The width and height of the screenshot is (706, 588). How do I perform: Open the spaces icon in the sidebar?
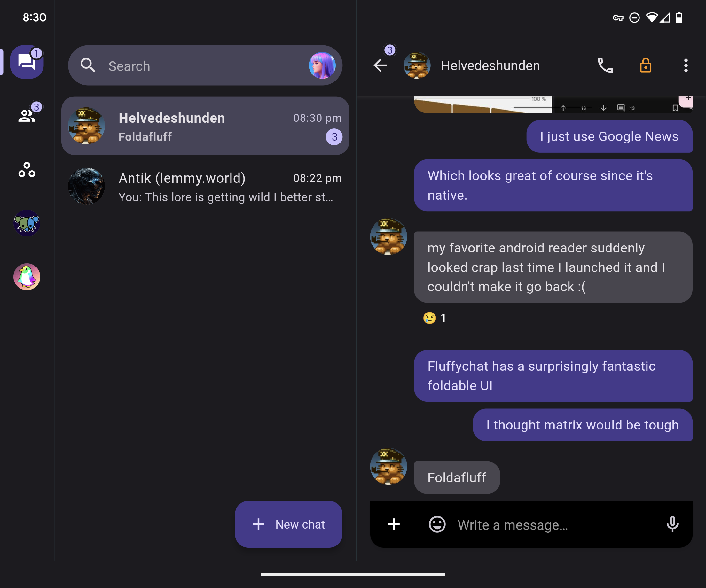pos(27,171)
